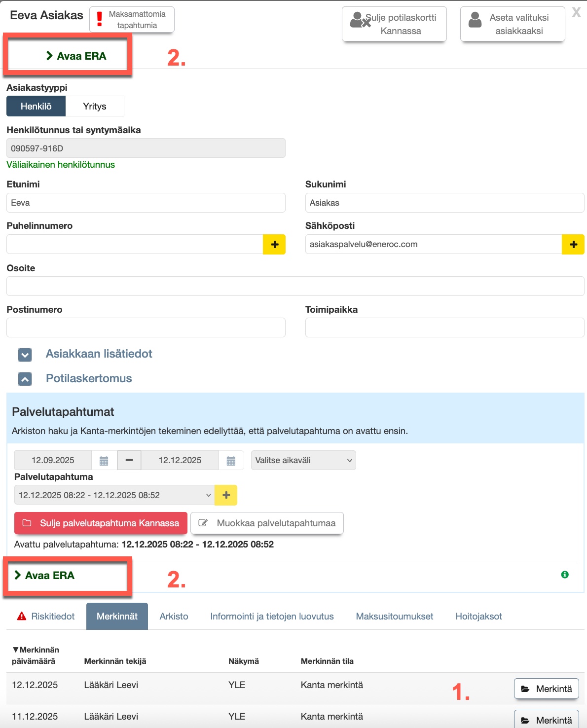Select Henkilö customer type

tap(36, 107)
